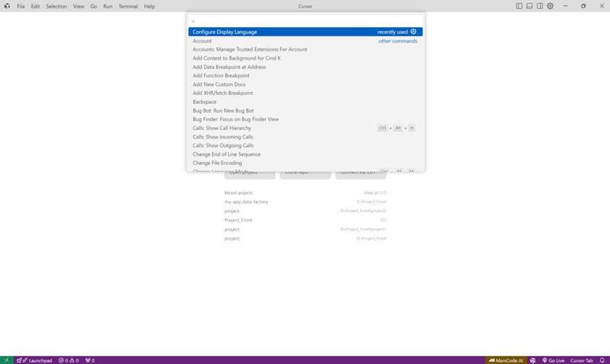Screen dimensions: 610x364
Task: Run Accounts: Manage Trusted Extensions For Account
Action: tap(306, 49)
